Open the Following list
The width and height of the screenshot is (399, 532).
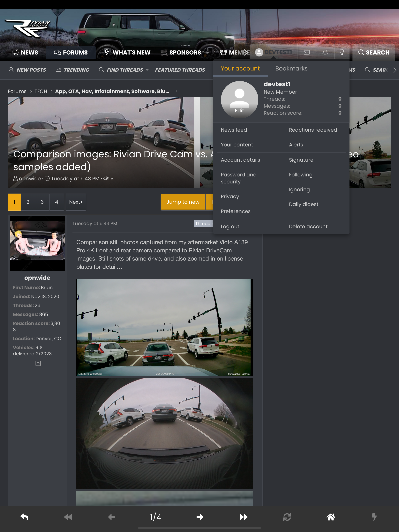301,175
